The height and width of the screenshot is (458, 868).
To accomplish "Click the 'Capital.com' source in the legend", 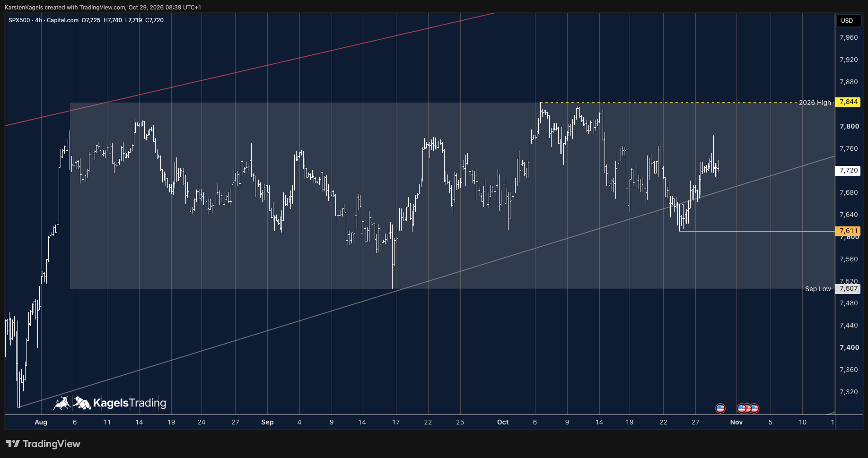I will (62, 20).
